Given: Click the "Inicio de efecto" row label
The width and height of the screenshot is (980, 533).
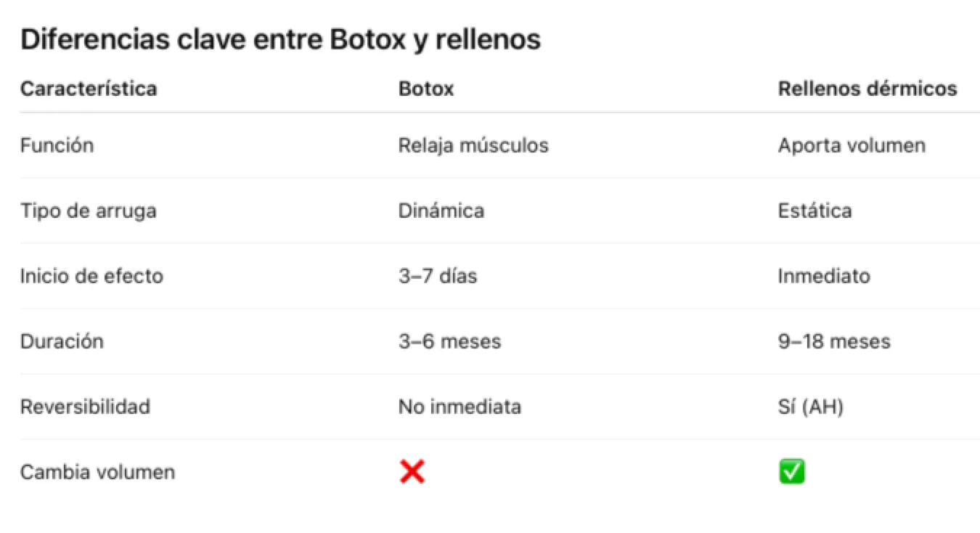Looking at the screenshot, I should (x=91, y=276).
